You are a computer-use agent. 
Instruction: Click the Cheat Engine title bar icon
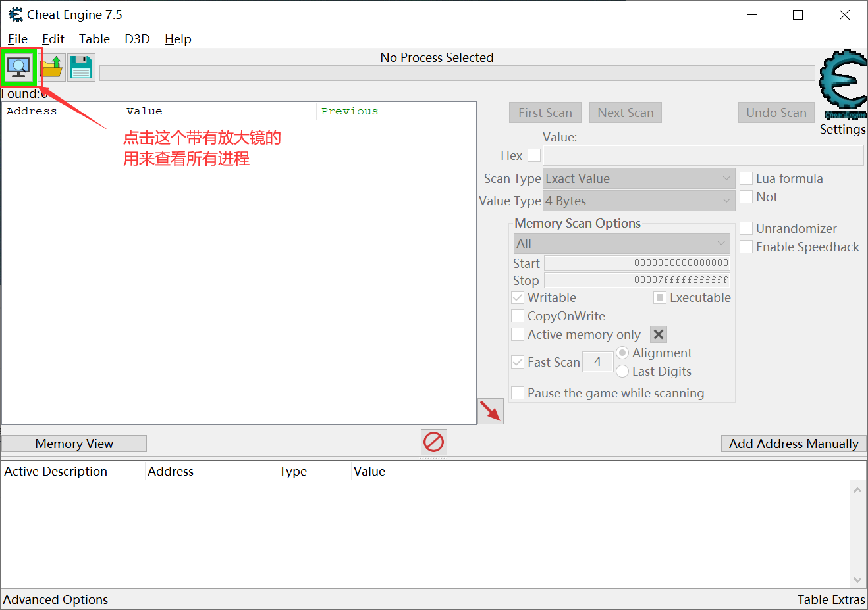tap(15, 14)
